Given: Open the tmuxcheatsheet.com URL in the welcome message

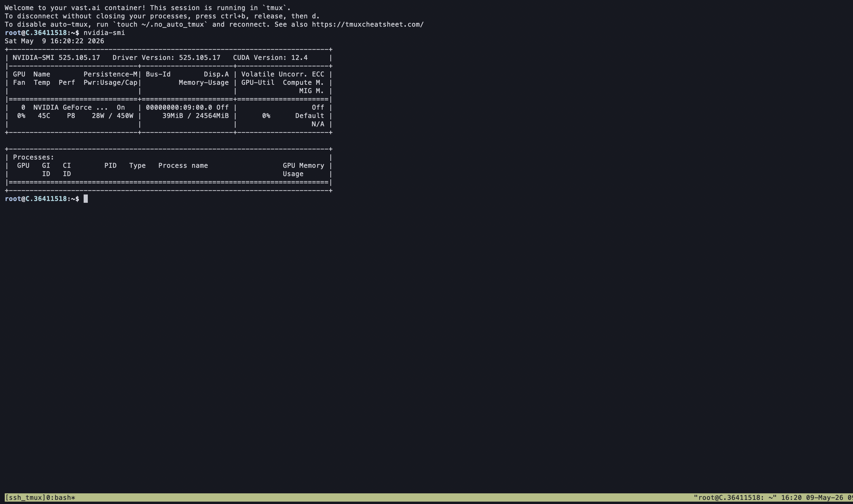Looking at the screenshot, I should point(367,24).
